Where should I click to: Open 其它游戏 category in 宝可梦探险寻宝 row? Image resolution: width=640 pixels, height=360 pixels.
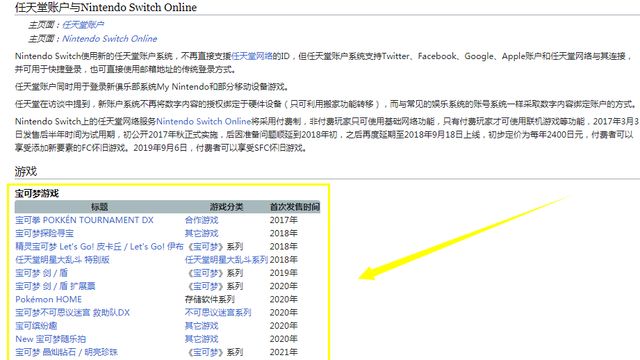pyautogui.click(x=202, y=233)
